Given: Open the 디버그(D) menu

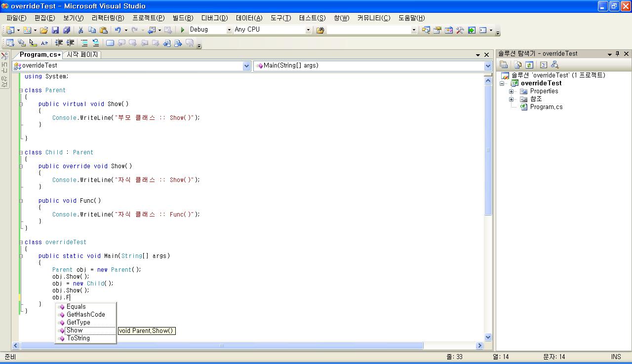Looking at the screenshot, I should point(215,18).
